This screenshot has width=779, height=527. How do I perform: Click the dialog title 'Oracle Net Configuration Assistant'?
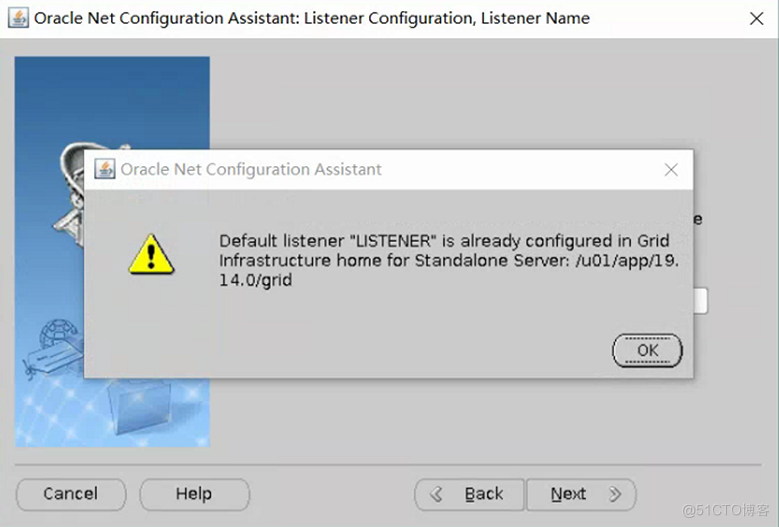tap(251, 169)
